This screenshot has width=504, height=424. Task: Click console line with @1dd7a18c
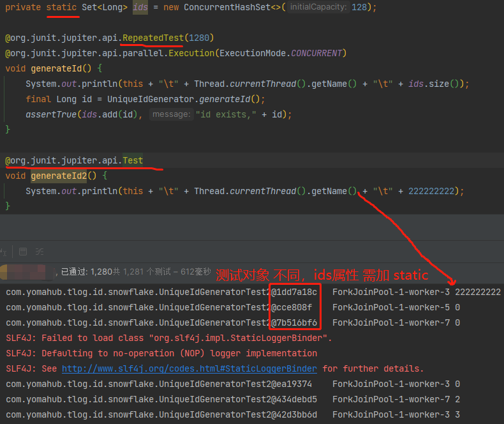pyautogui.click(x=253, y=292)
